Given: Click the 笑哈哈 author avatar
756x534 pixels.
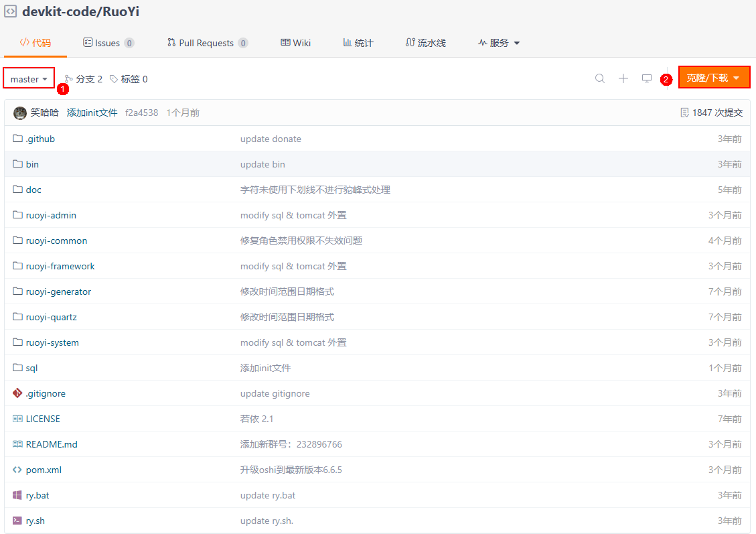Looking at the screenshot, I should pyautogui.click(x=20, y=113).
